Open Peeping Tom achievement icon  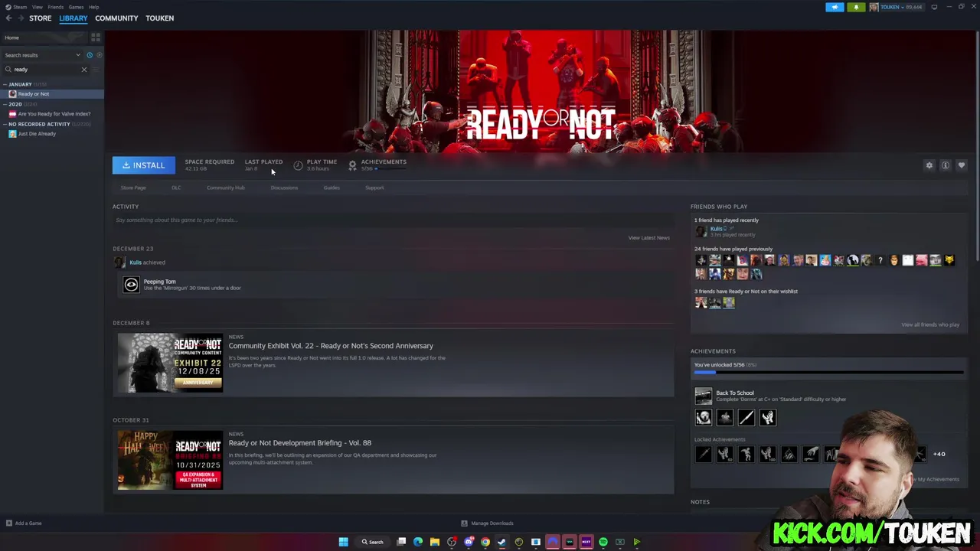[131, 285]
